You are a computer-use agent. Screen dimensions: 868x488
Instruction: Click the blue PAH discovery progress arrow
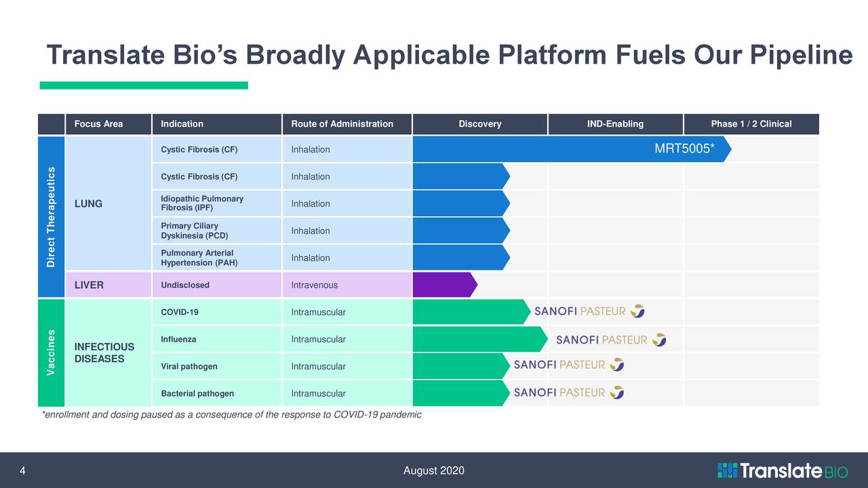(x=461, y=258)
